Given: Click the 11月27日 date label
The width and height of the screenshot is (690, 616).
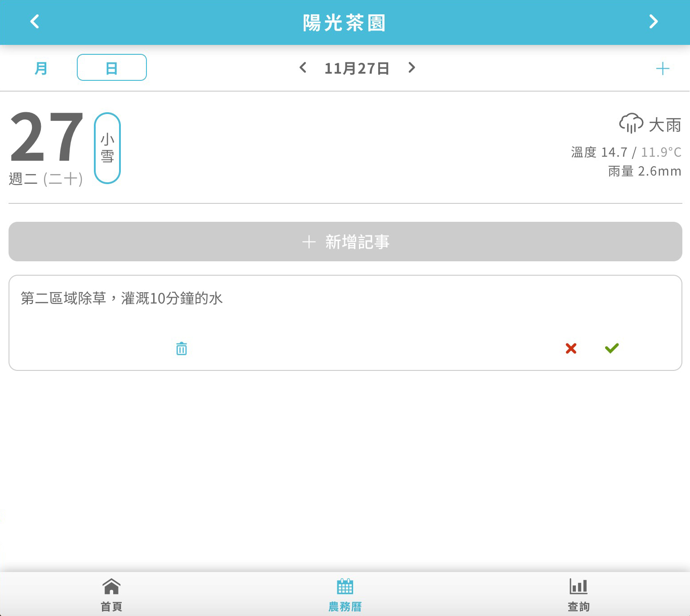Looking at the screenshot, I should [x=357, y=68].
